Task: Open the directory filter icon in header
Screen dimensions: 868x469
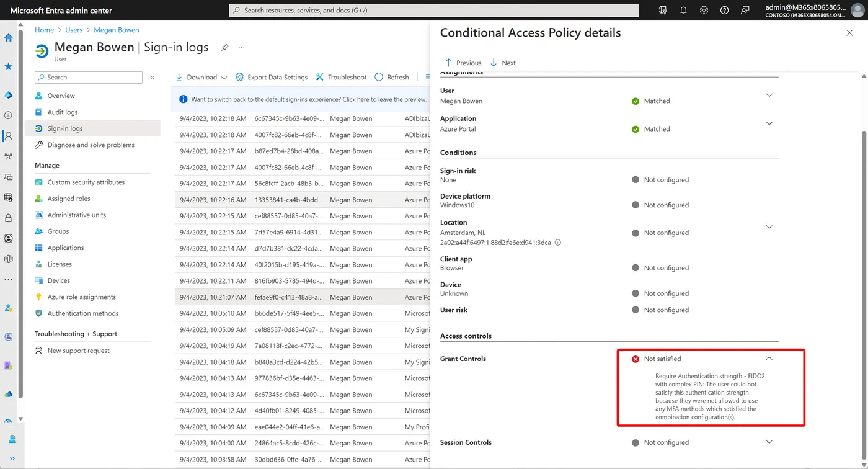Action: pos(663,11)
